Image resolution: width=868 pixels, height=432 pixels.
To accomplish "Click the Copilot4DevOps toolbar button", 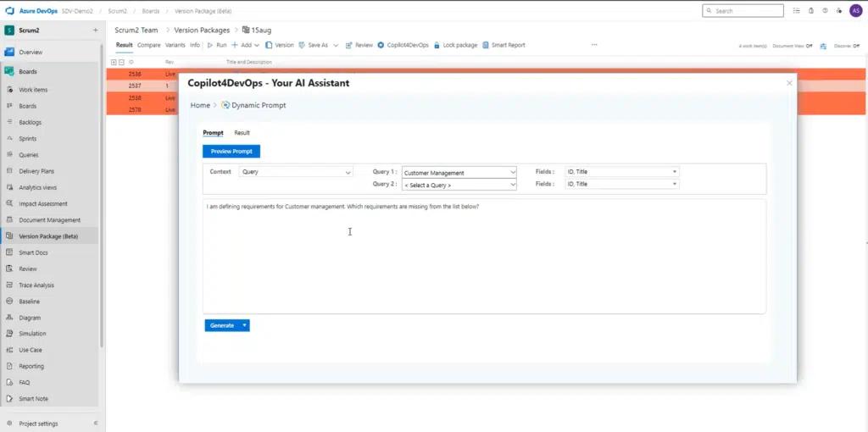I will tap(403, 46).
